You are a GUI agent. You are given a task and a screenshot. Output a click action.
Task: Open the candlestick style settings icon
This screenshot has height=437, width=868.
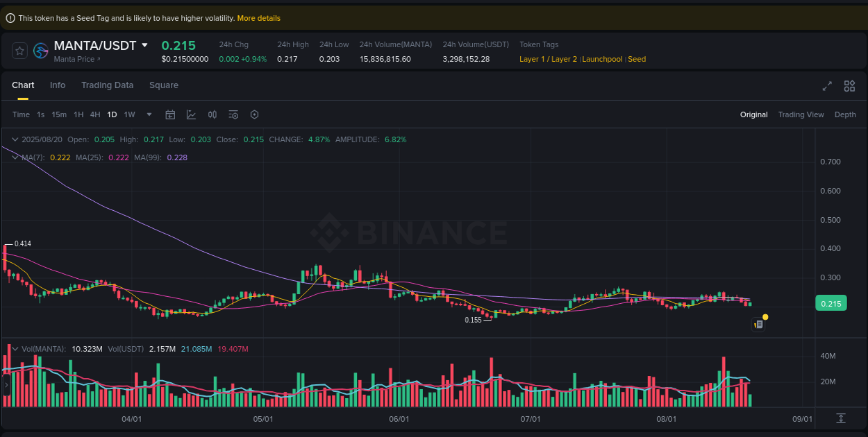pyautogui.click(x=212, y=114)
